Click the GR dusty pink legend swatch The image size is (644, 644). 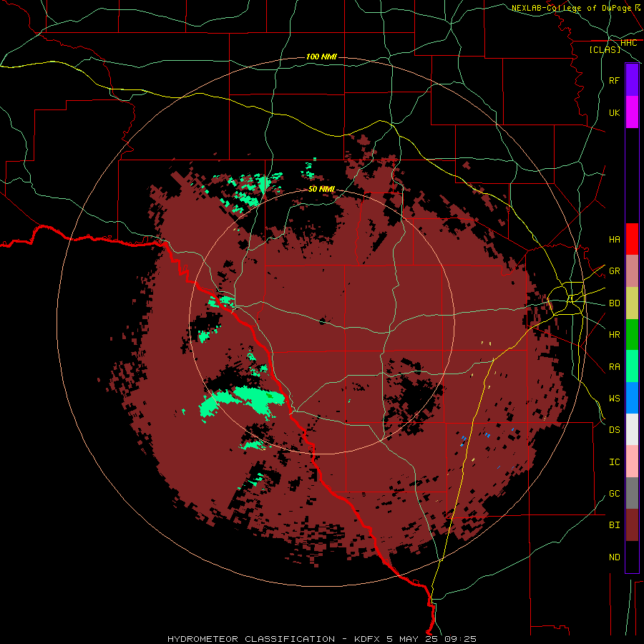tap(632, 270)
